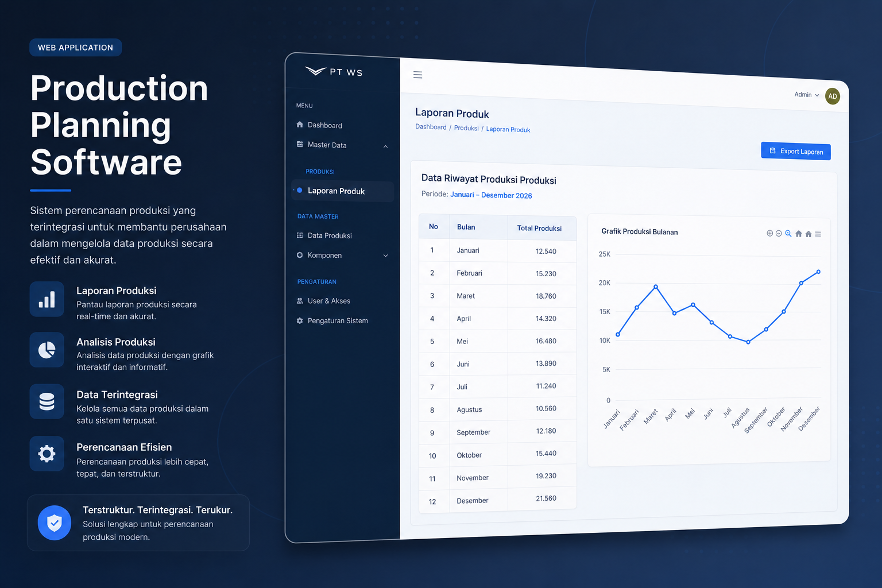Screen dimensions: 882x588
Task: Expand the Komponen submenu chevron
Action: coord(386,256)
